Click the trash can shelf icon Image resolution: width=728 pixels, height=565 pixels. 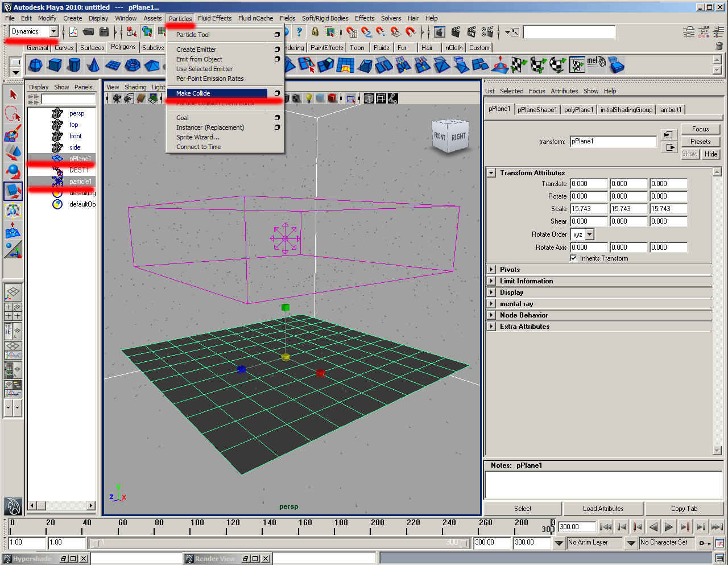click(x=719, y=46)
